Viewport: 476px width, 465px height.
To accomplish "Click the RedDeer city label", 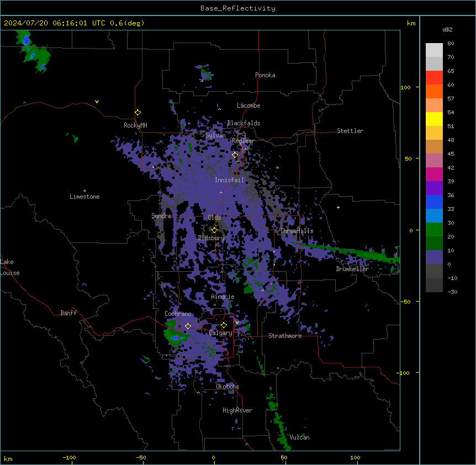I will click(x=243, y=141).
